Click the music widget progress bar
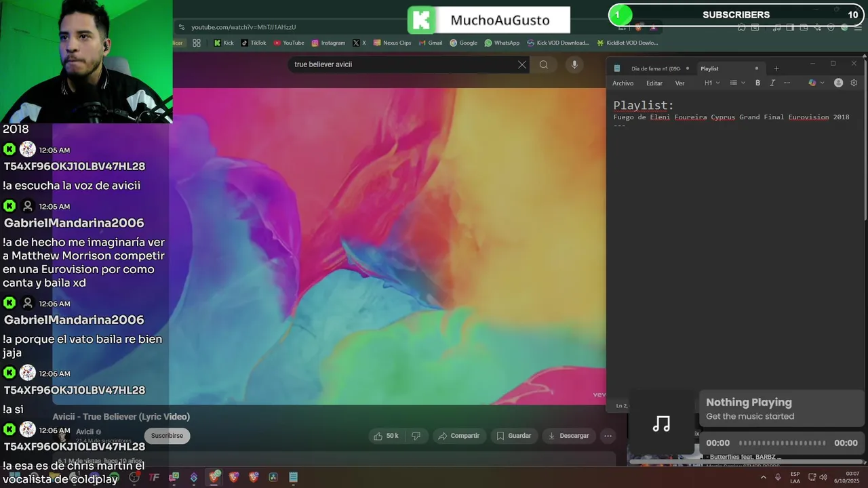Screen dimensions: 868x488 [783, 443]
